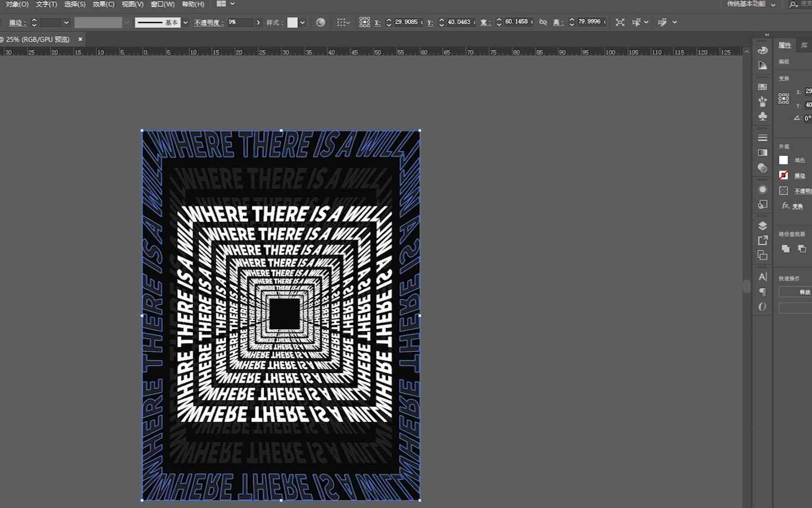Viewport: 812px width, 508px height.
Task: Open the Graphic Styles panel icon
Action: (x=763, y=205)
